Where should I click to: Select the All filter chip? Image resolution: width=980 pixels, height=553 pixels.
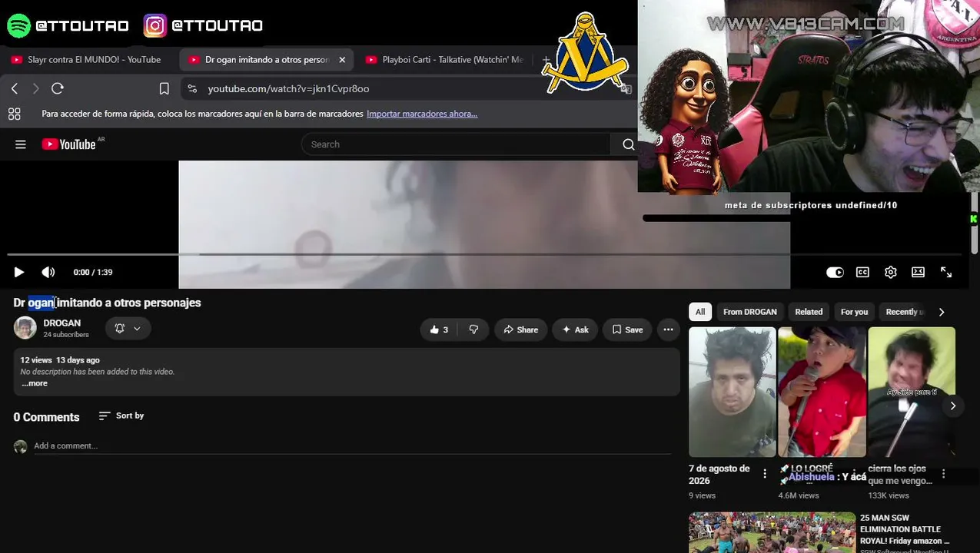point(700,312)
